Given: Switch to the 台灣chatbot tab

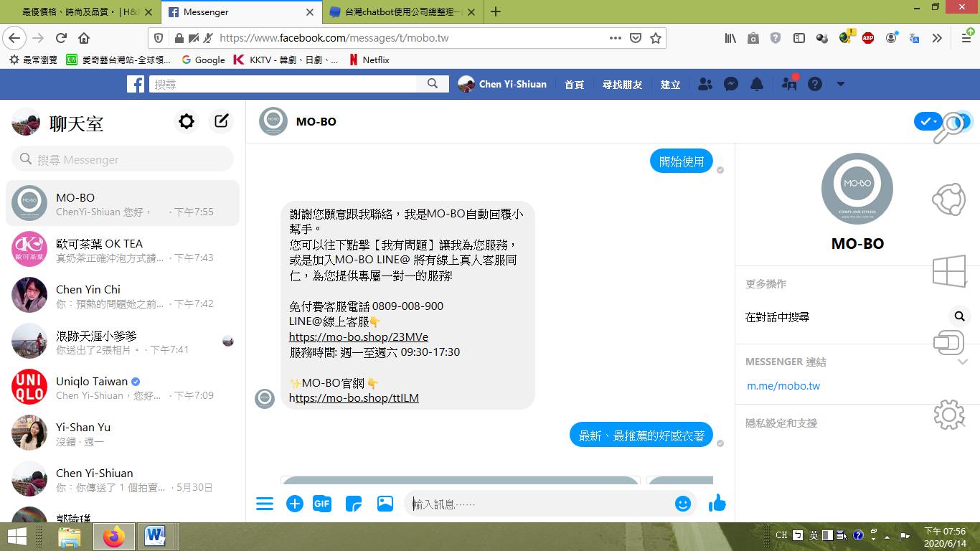Looking at the screenshot, I should (x=402, y=11).
